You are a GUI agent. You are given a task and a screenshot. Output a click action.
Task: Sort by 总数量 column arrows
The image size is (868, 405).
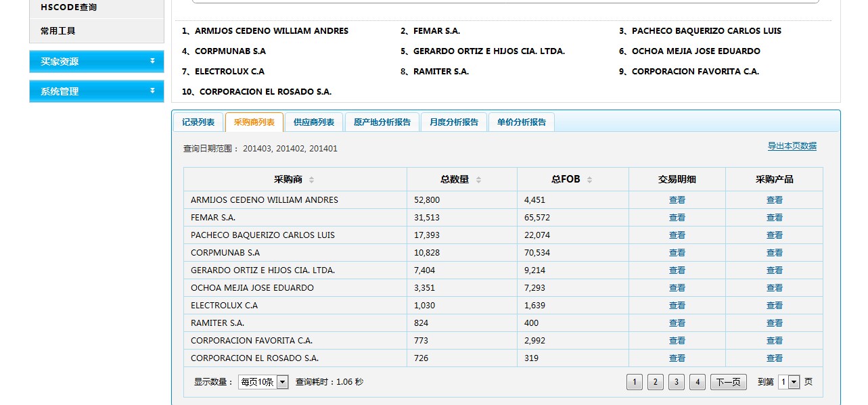click(x=478, y=180)
